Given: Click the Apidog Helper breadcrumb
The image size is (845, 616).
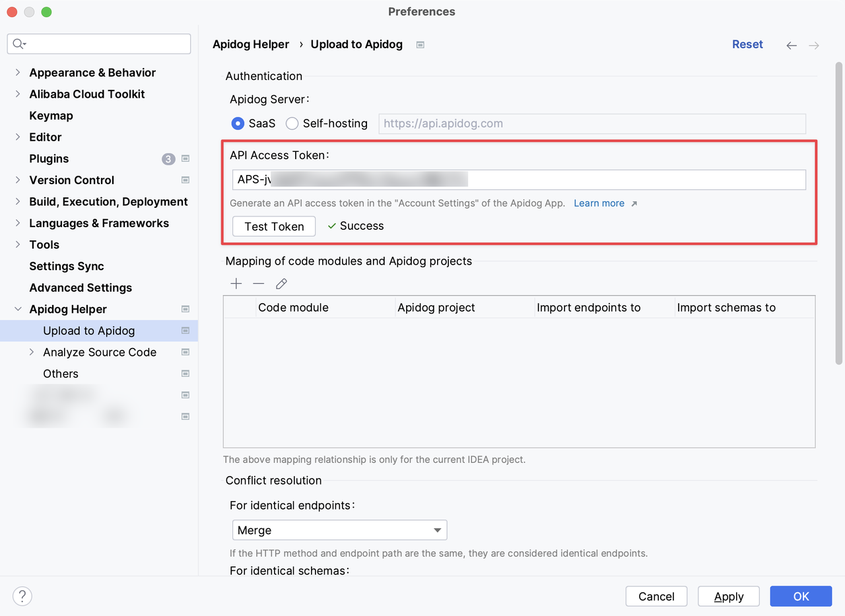Looking at the screenshot, I should pos(251,44).
